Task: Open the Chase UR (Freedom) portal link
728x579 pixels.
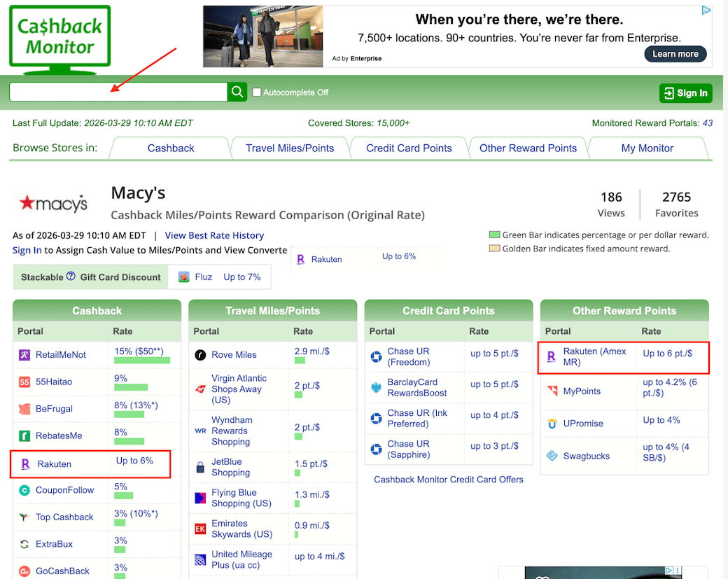Action: point(409,356)
